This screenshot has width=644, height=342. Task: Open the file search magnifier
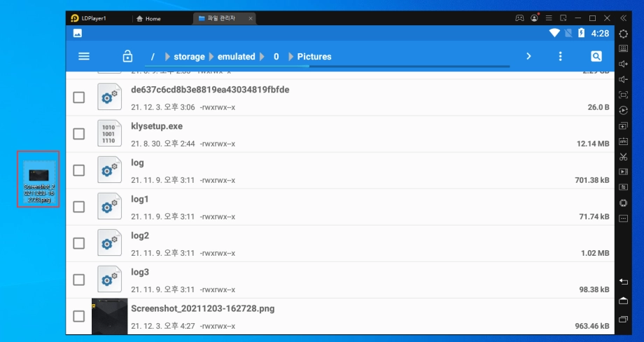click(596, 56)
